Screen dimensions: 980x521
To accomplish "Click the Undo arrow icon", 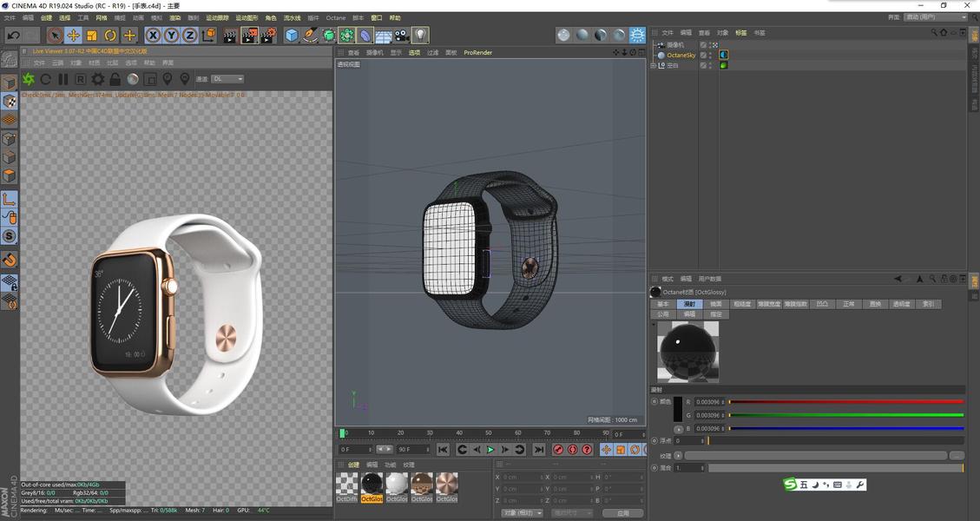I will 13,35.
